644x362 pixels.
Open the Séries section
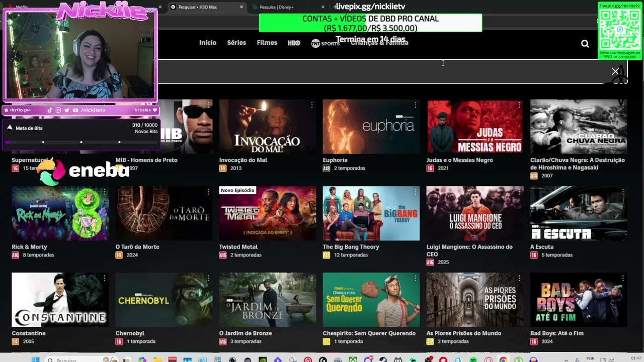236,43
